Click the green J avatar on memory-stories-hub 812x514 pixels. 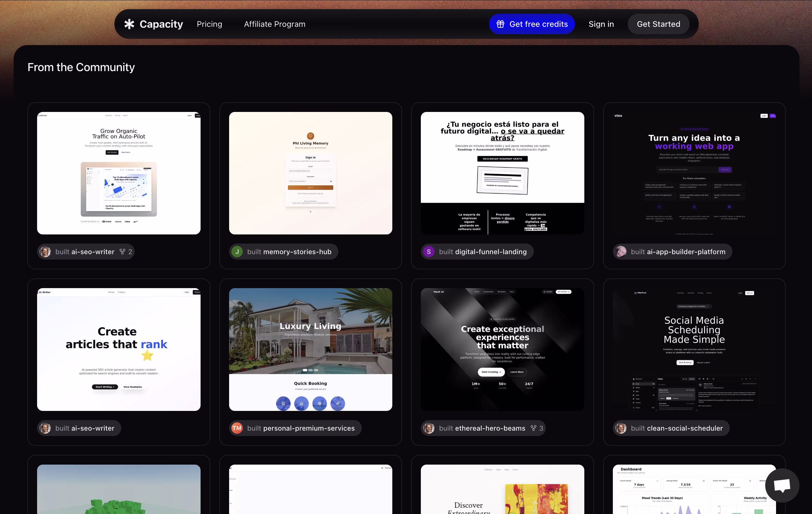[x=237, y=252]
